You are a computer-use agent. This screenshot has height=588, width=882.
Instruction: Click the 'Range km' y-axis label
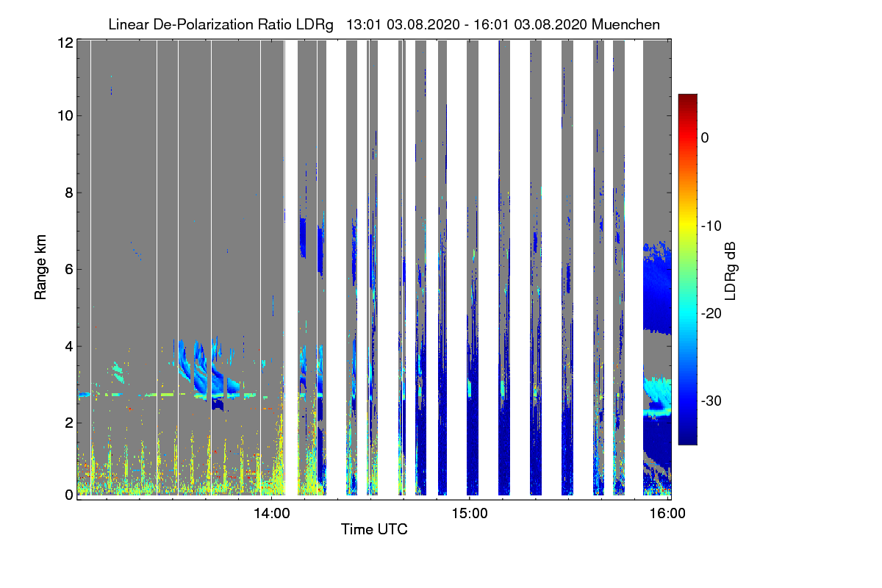41,269
